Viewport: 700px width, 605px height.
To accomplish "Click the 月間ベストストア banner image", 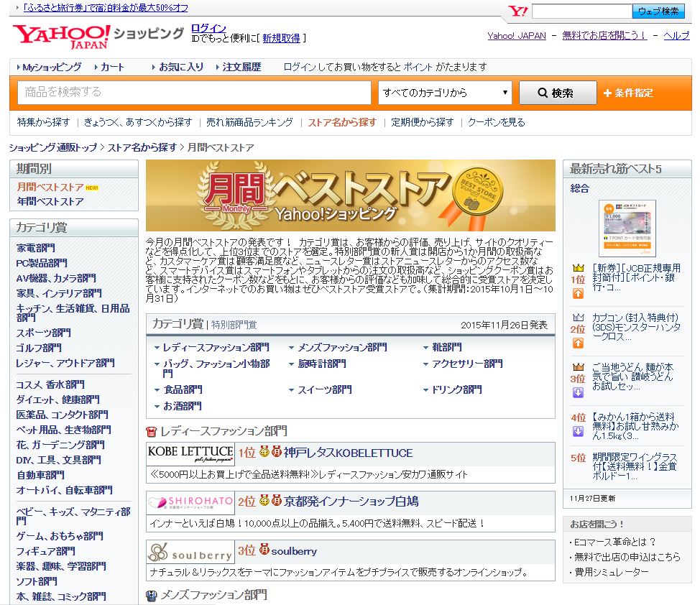I will coord(351,195).
